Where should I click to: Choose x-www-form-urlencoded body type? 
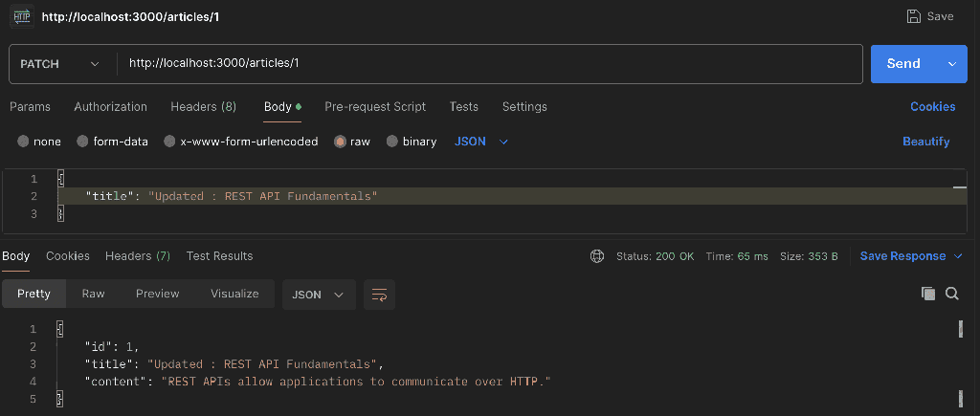click(x=169, y=142)
